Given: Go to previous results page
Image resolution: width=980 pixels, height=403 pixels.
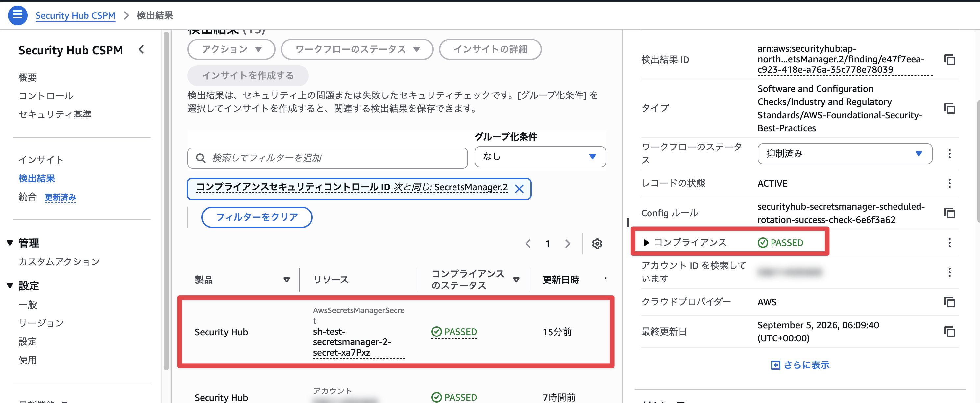Looking at the screenshot, I should point(528,243).
